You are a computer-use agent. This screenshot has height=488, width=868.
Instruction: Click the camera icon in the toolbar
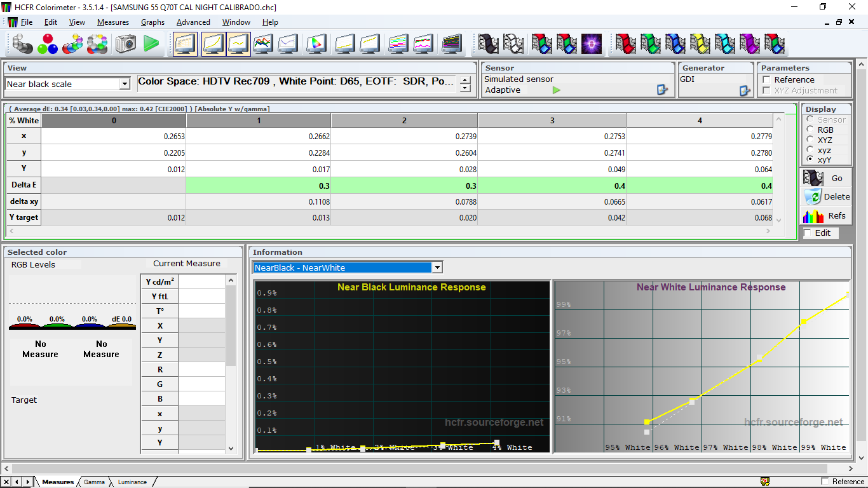coord(126,44)
